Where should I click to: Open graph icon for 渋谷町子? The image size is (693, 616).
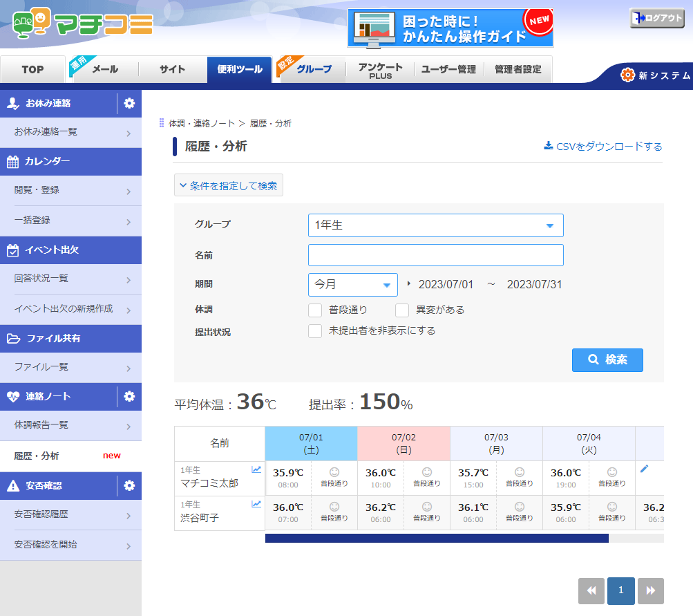pyautogui.click(x=256, y=504)
